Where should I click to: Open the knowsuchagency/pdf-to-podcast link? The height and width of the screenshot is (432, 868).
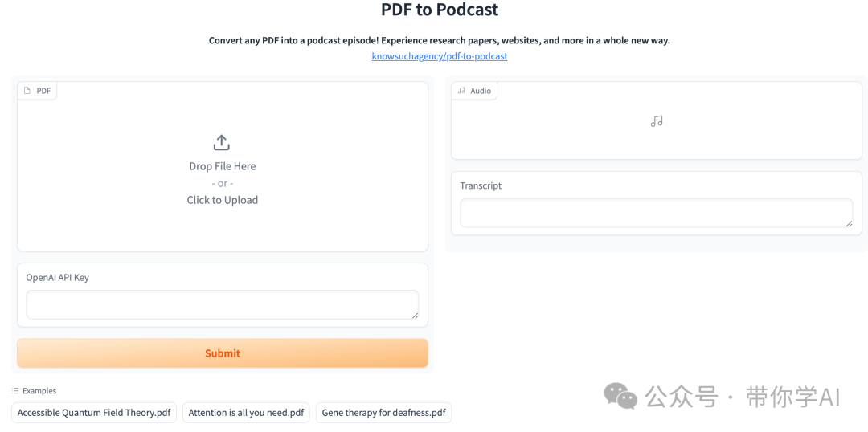pyautogui.click(x=440, y=56)
